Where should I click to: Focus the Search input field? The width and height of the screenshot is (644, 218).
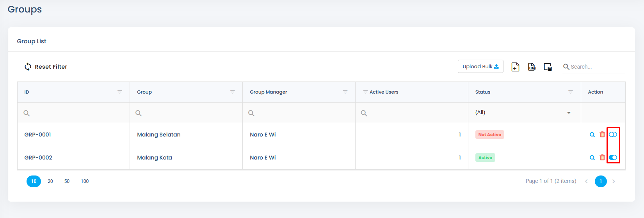click(x=597, y=67)
